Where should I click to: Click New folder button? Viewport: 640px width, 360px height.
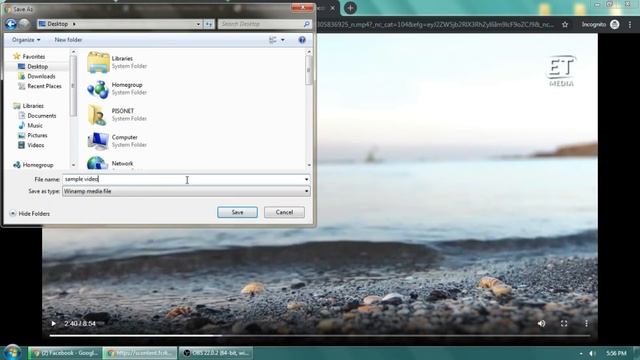[68, 40]
